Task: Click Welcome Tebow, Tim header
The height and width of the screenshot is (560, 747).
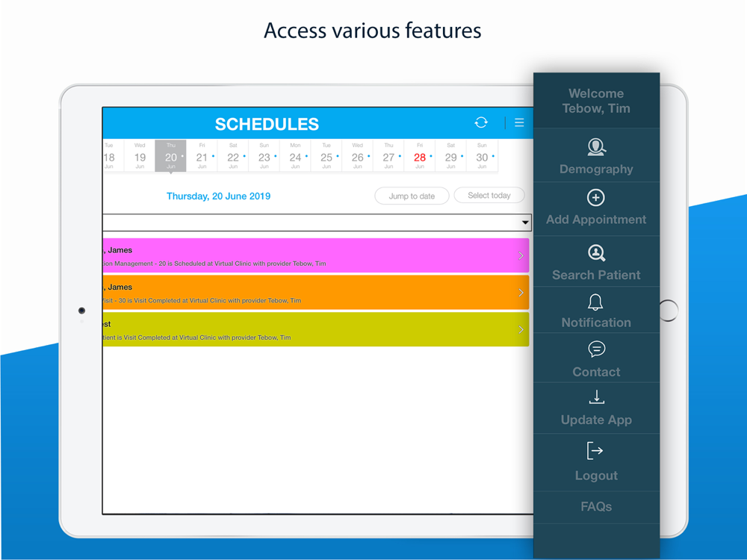Action: pyautogui.click(x=596, y=101)
